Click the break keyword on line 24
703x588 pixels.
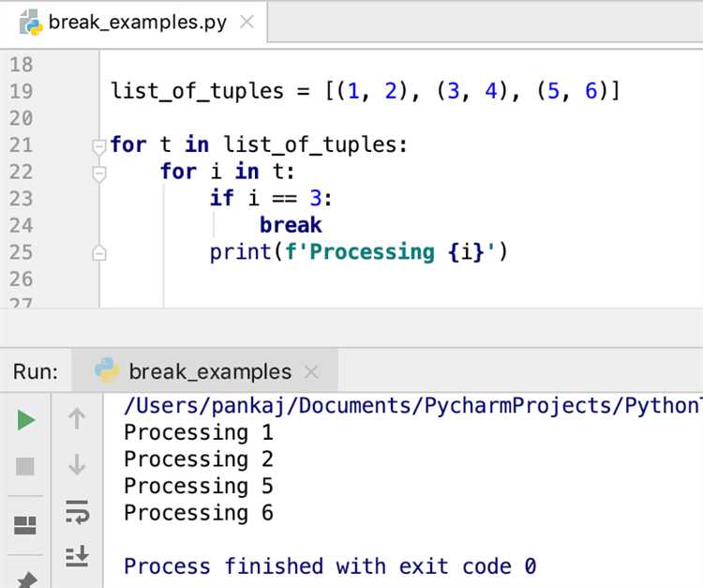[291, 225]
